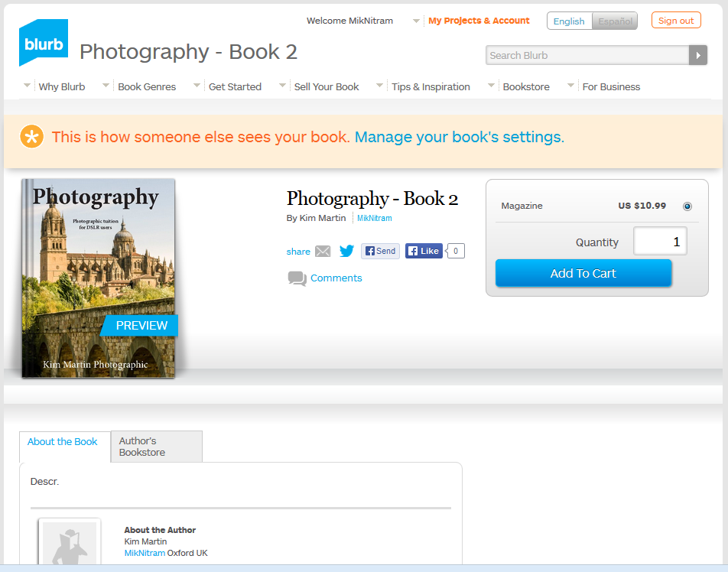Open the Why Blurb menu
Viewport: 728px width, 572px height.
(62, 87)
